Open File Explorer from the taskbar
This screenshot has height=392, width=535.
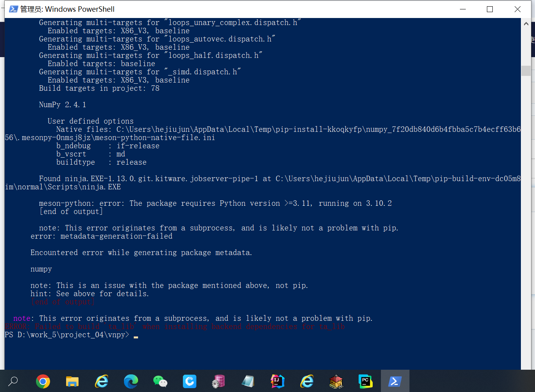[x=72, y=381]
